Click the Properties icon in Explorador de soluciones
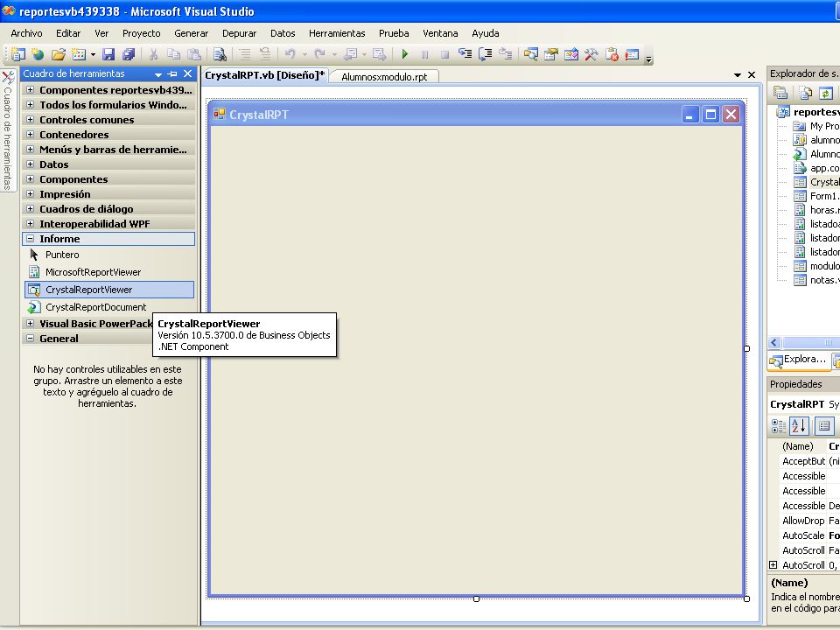The width and height of the screenshot is (840, 630). coord(780,94)
